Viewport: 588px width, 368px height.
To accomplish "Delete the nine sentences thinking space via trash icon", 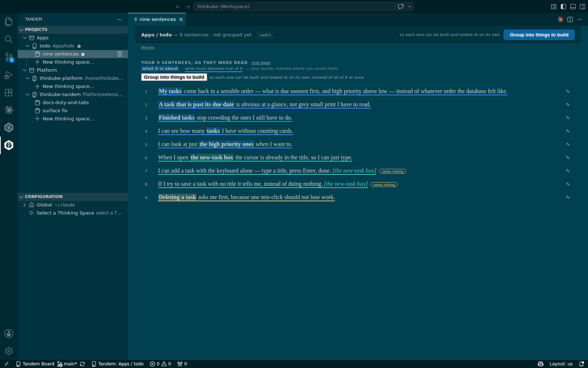I will pos(120,54).
